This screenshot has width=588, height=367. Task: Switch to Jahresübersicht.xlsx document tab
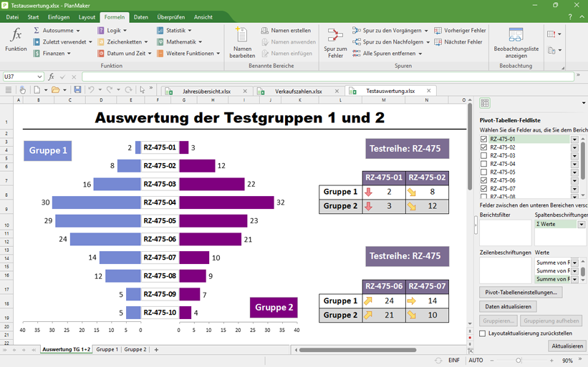click(x=207, y=91)
